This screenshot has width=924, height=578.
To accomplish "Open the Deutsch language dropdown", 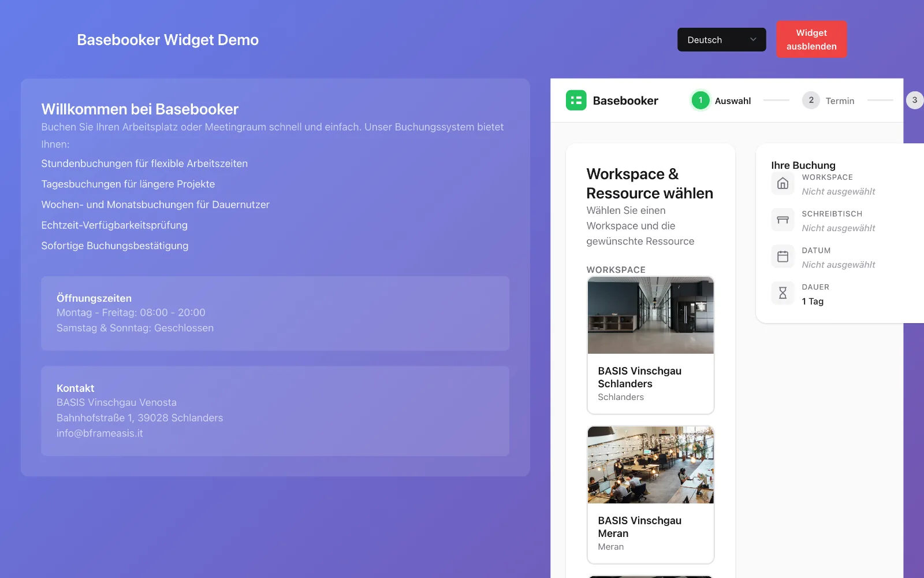I will [x=721, y=40].
